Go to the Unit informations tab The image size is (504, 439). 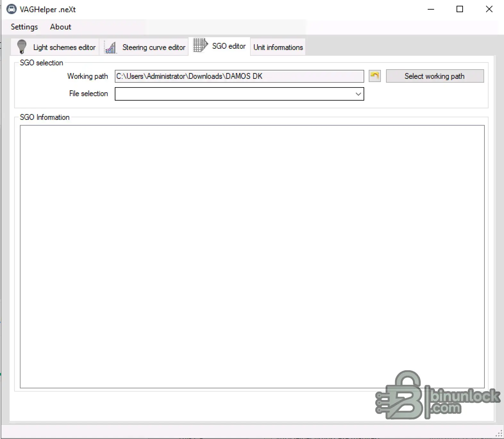278,47
